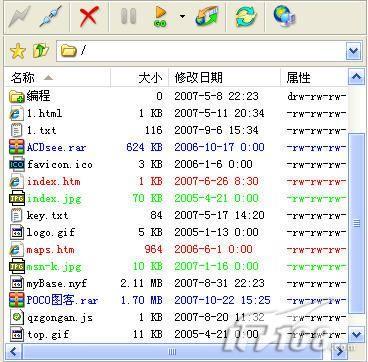Click the favicon.ico ICO icon
Viewport: 368px width, 362px height.
point(16,164)
